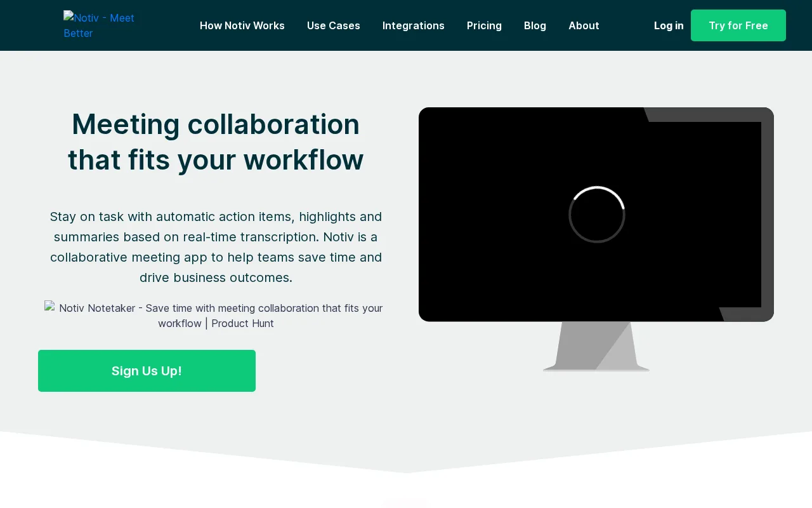Open the About page
The image size is (812, 508).
click(x=584, y=25)
